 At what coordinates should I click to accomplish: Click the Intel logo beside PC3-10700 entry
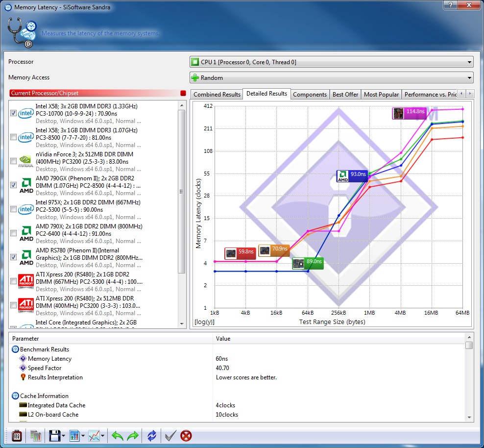[26, 113]
